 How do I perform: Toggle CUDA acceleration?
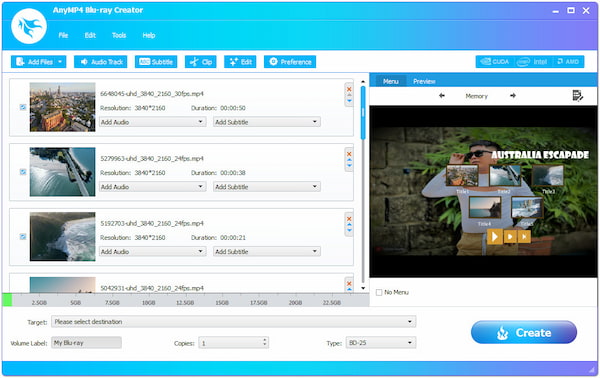tap(494, 62)
